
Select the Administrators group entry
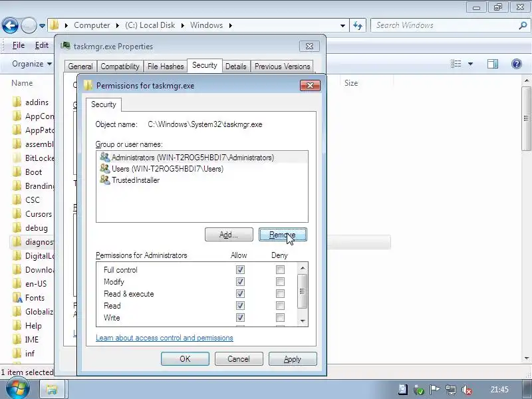(x=202, y=158)
